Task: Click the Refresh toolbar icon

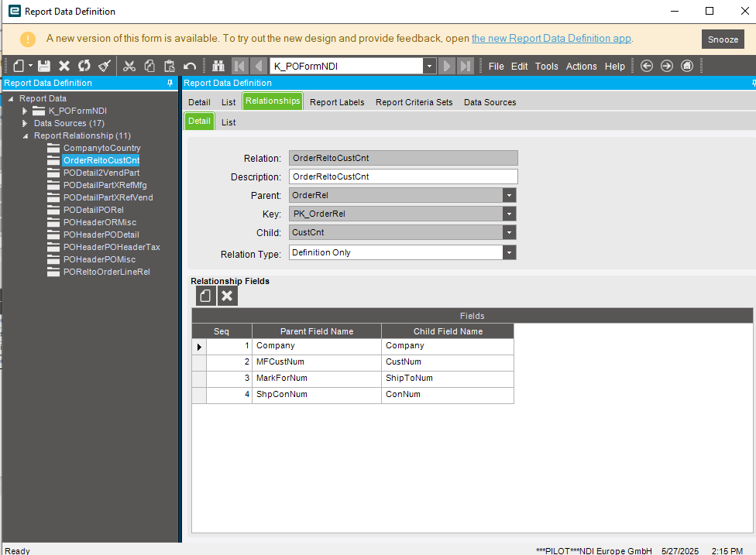Action: (x=84, y=66)
